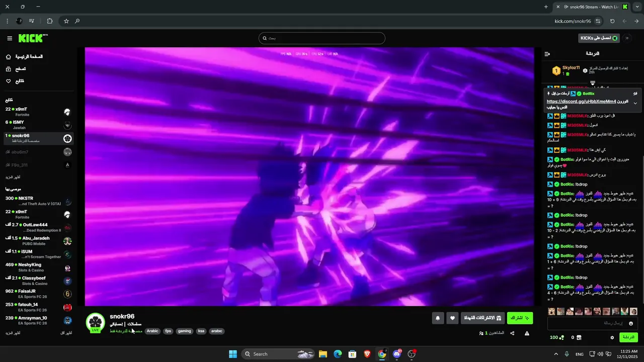
Task: Share the stream via the share icon
Action: point(512,333)
